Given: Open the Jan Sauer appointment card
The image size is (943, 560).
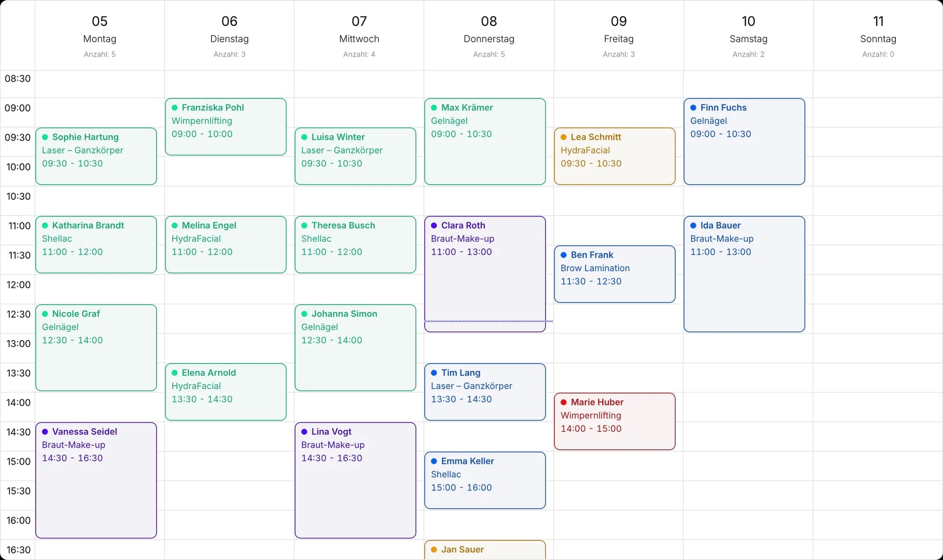Looking at the screenshot, I should (485, 550).
